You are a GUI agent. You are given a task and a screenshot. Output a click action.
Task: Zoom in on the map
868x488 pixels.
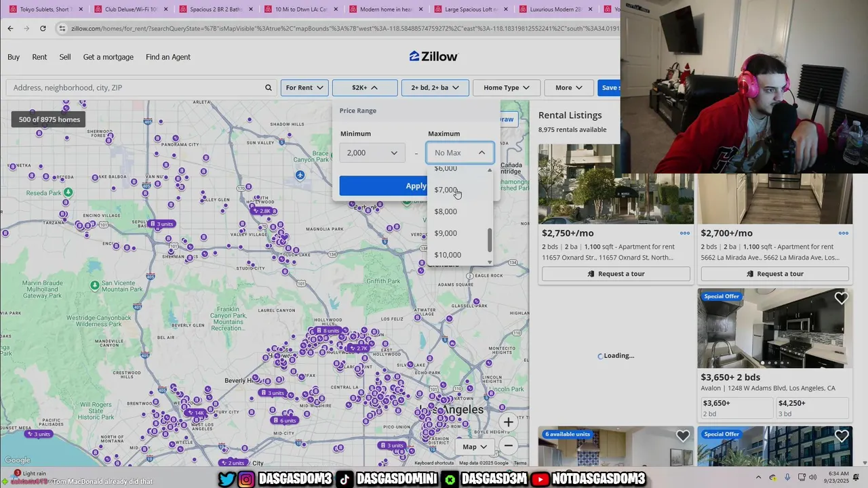(x=508, y=422)
